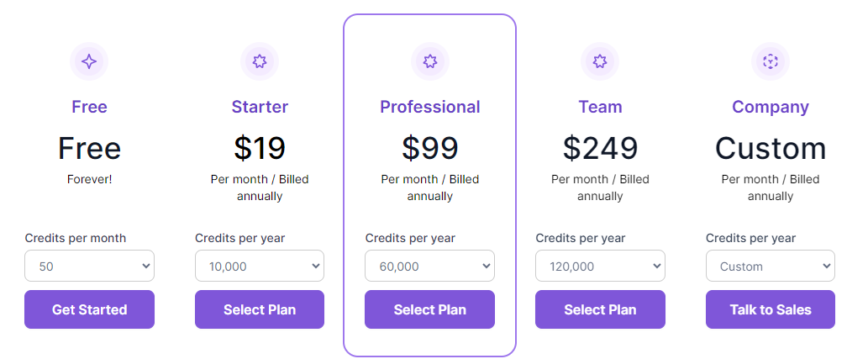Click the Free plan sparkle icon
868x359 pixels.
89,61
